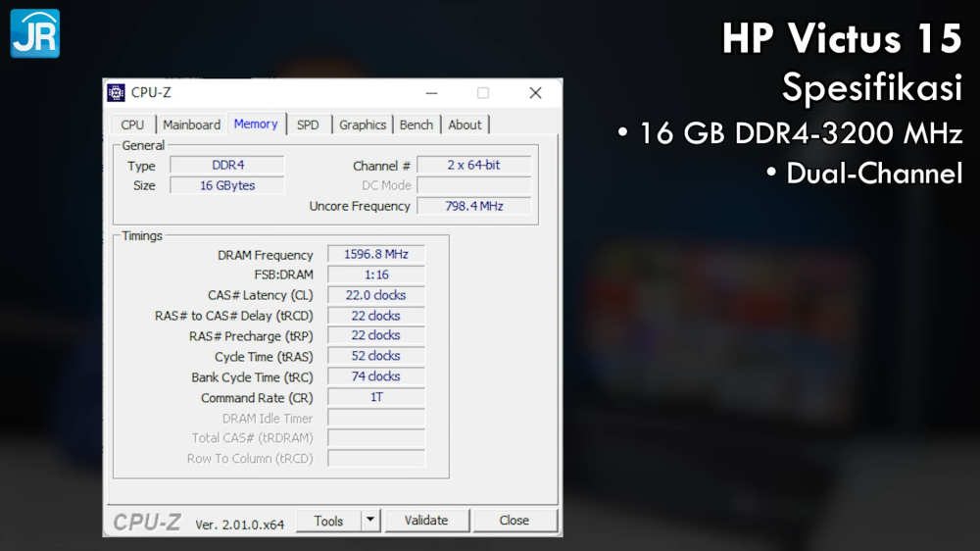The image size is (980, 551).
Task: Close CPU-Z with the title bar X
Action: (535, 93)
